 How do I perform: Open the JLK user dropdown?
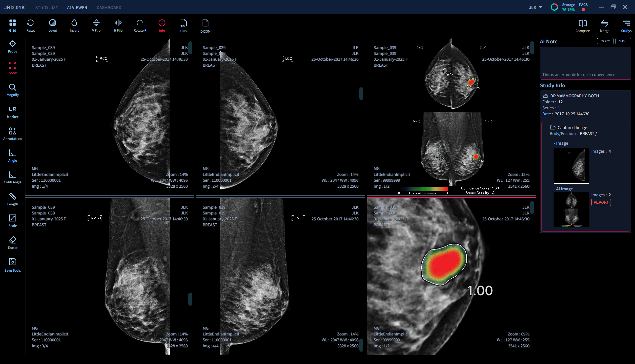point(535,7)
